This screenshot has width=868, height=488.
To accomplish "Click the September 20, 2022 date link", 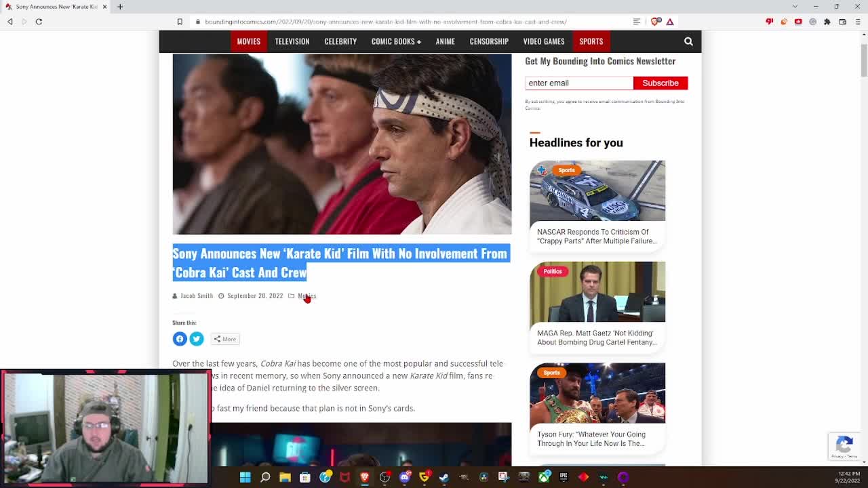I will [x=255, y=296].
